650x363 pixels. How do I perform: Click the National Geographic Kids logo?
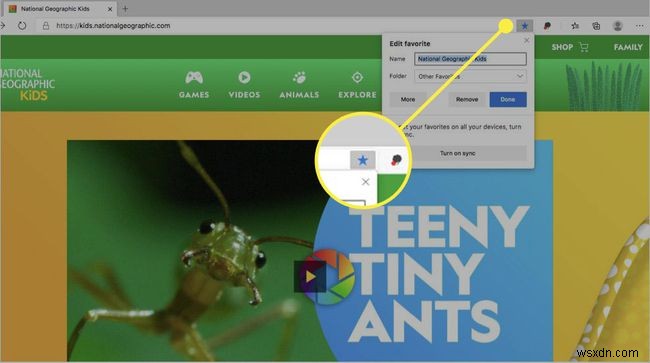point(27,85)
